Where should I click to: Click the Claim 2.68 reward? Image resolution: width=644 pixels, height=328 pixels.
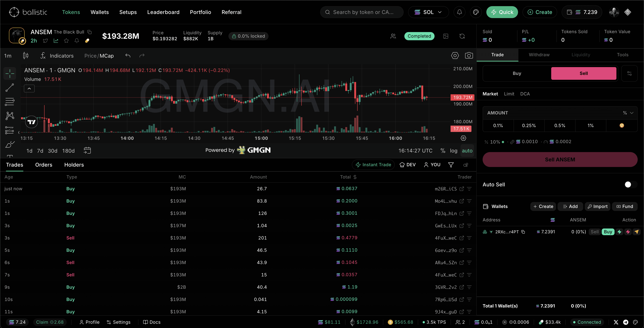[x=50, y=322]
